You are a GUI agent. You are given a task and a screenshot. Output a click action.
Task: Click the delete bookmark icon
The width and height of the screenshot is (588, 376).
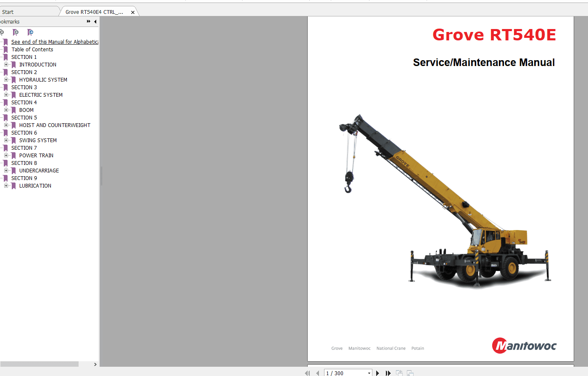tap(3, 32)
